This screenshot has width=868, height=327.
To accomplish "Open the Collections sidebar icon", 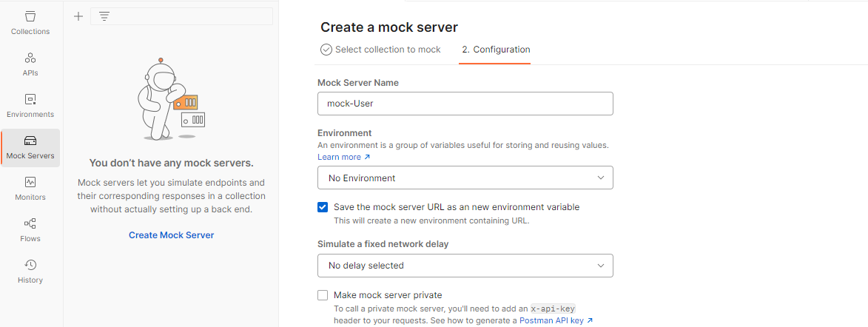I will pos(30,23).
